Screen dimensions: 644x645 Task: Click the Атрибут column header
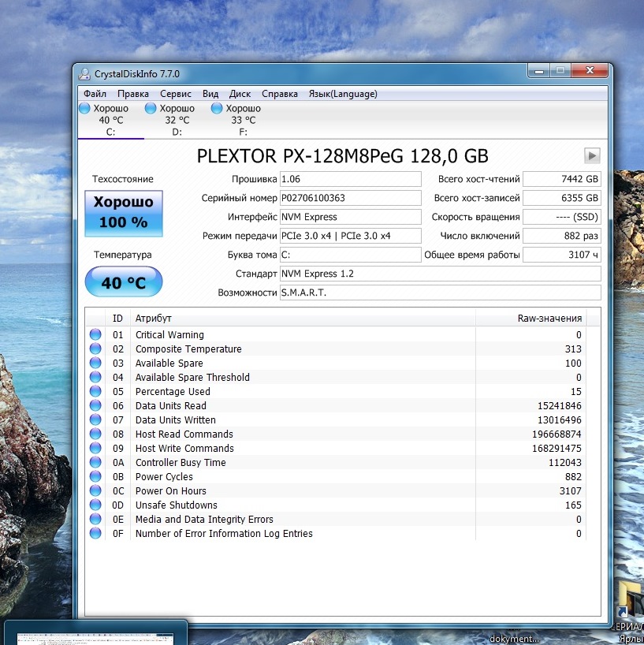303,318
